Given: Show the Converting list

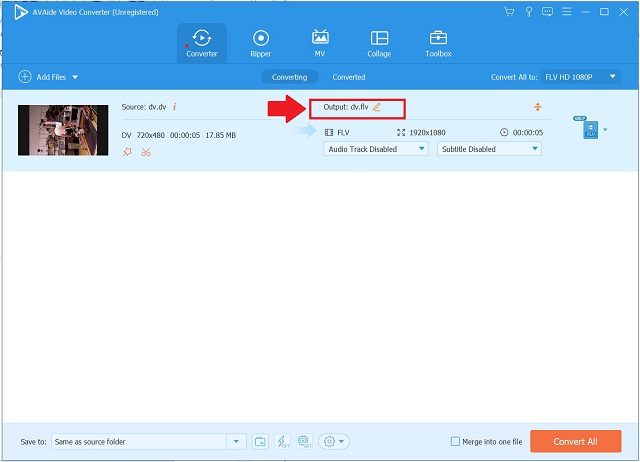Looking at the screenshot, I should click(289, 77).
